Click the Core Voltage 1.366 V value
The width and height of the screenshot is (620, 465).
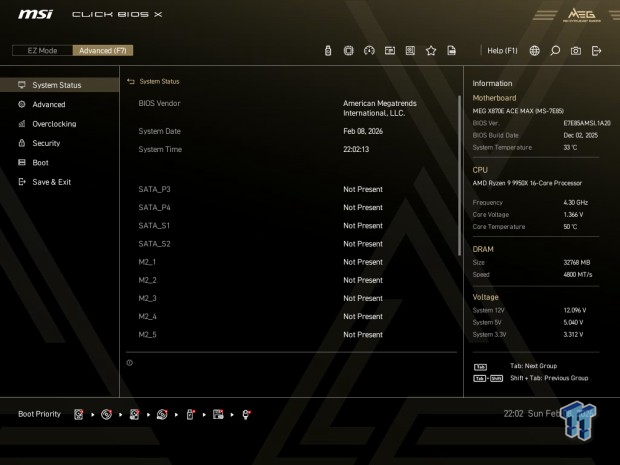[573, 215]
